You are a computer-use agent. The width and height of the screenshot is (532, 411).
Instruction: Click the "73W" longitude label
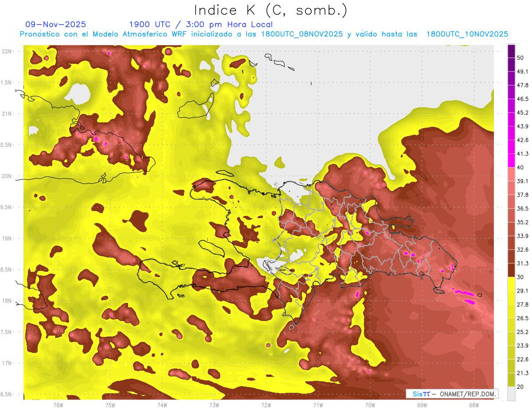click(x=214, y=405)
